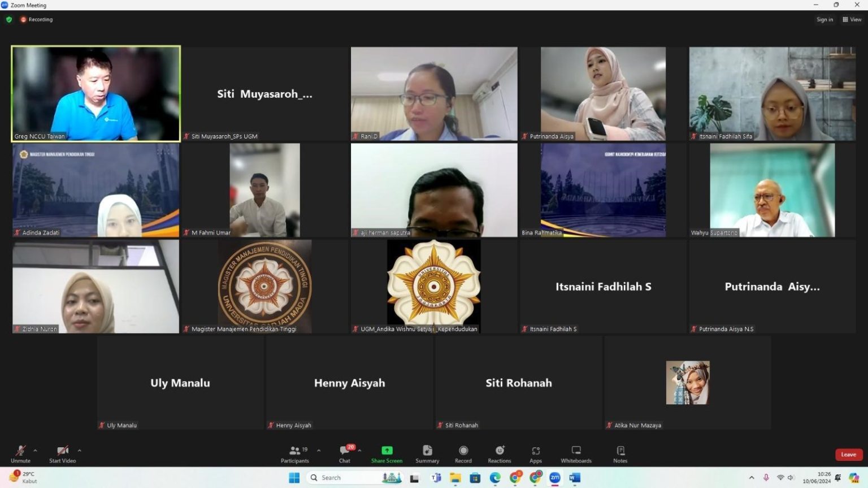Viewport: 868px width, 488px height.
Task: Click the red Leave button
Action: (848, 455)
